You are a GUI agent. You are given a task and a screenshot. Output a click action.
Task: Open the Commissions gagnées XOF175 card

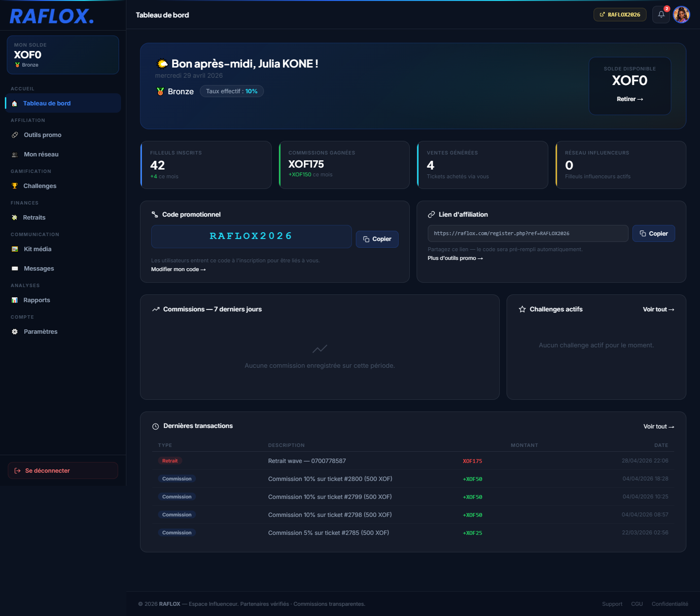pos(344,165)
